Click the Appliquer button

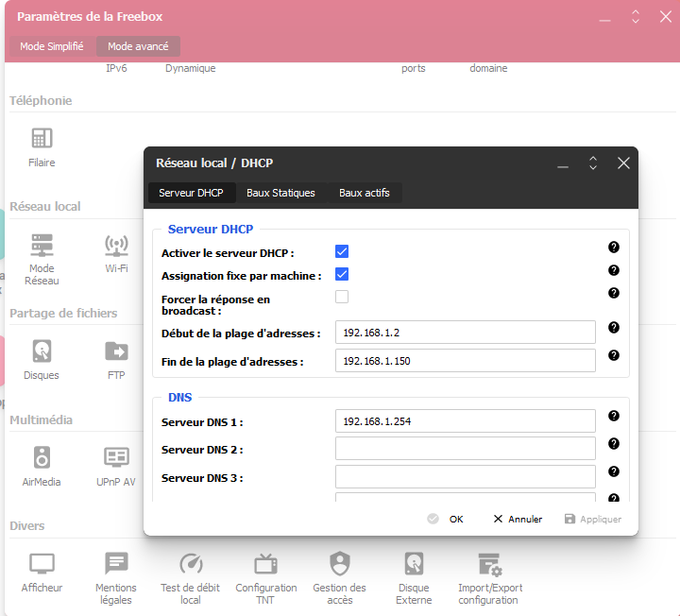[593, 519]
